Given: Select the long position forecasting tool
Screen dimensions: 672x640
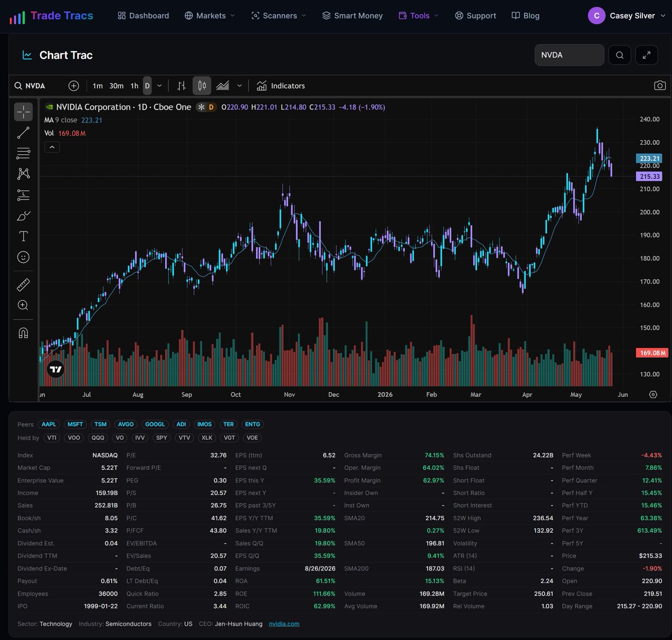Looking at the screenshot, I should pos(24,195).
